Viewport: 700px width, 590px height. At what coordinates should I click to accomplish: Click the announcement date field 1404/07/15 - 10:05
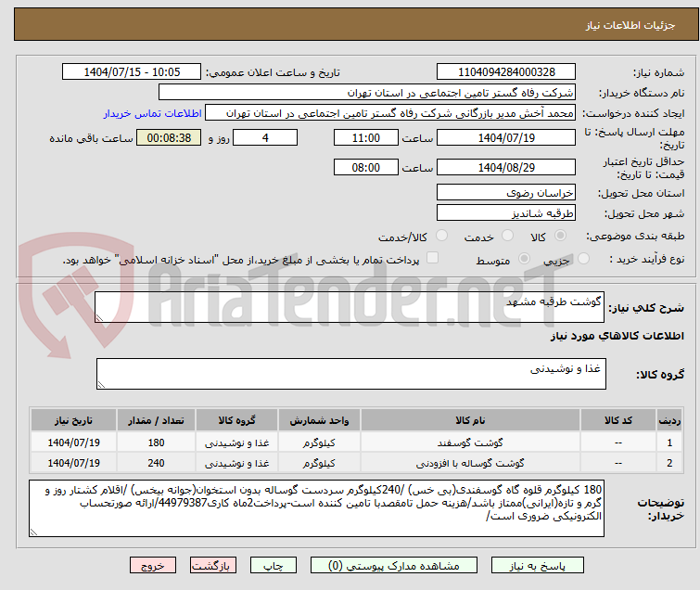tap(132, 72)
